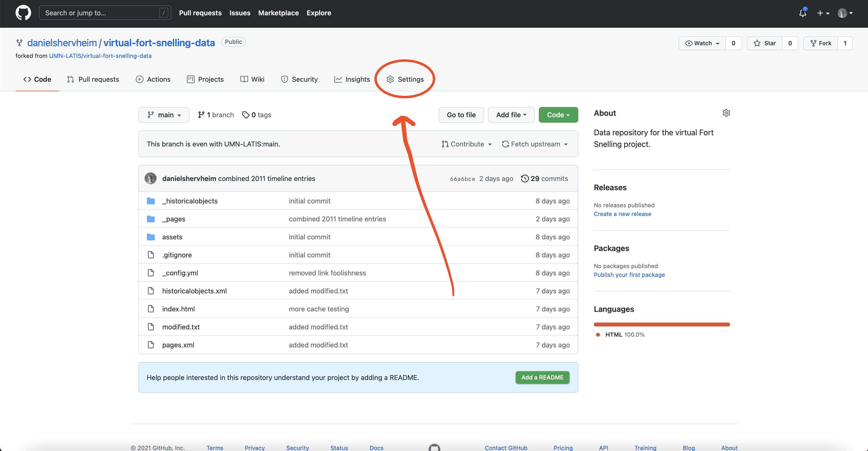
Task: Open the repository Settings tab
Action: click(x=405, y=79)
